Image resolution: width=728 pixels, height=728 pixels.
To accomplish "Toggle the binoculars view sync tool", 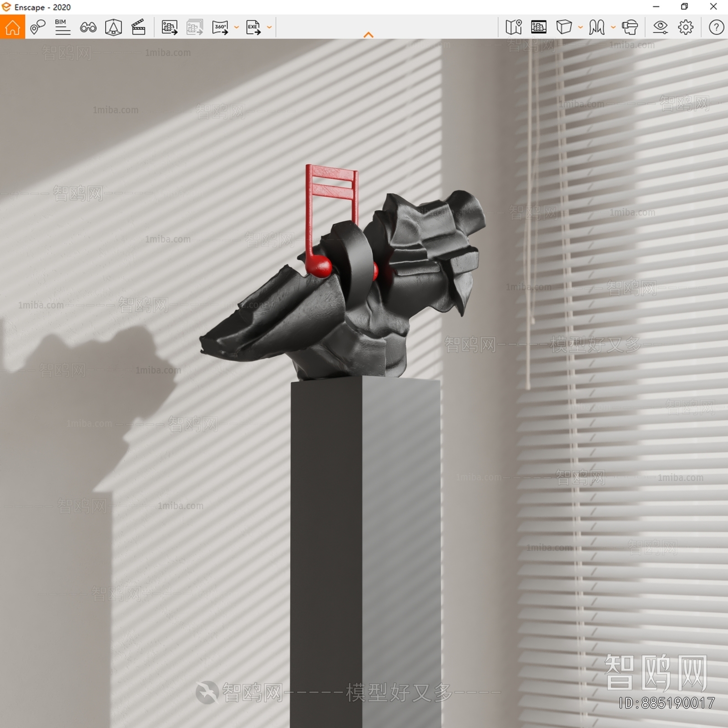I will tap(88, 28).
